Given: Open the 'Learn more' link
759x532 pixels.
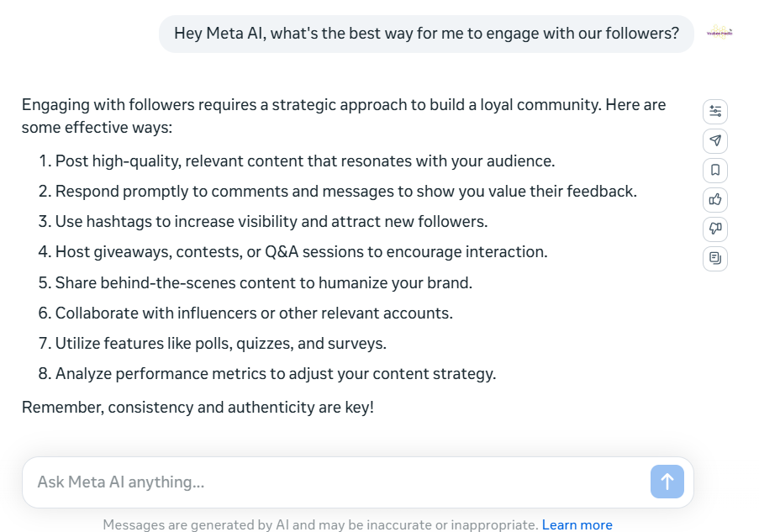Looking at the screenshot, I should click(577, 525).
